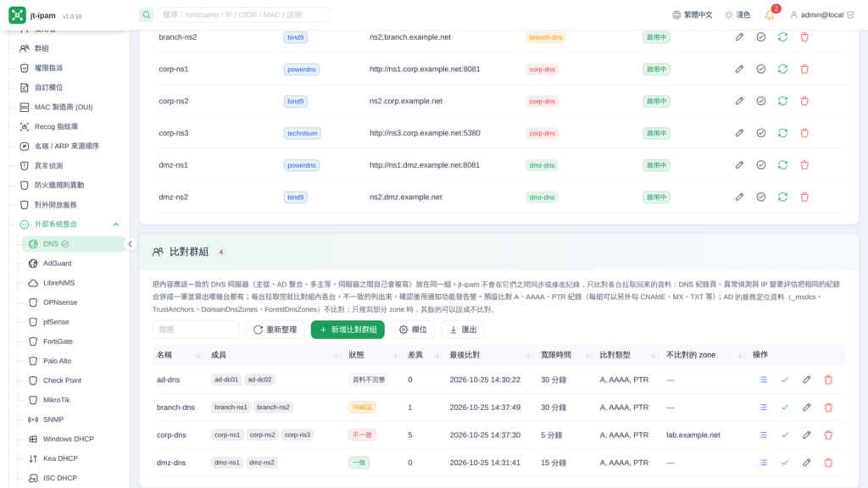Test connection for corp-ns1 server
This screenshot has width=868, height=488.
760,69
